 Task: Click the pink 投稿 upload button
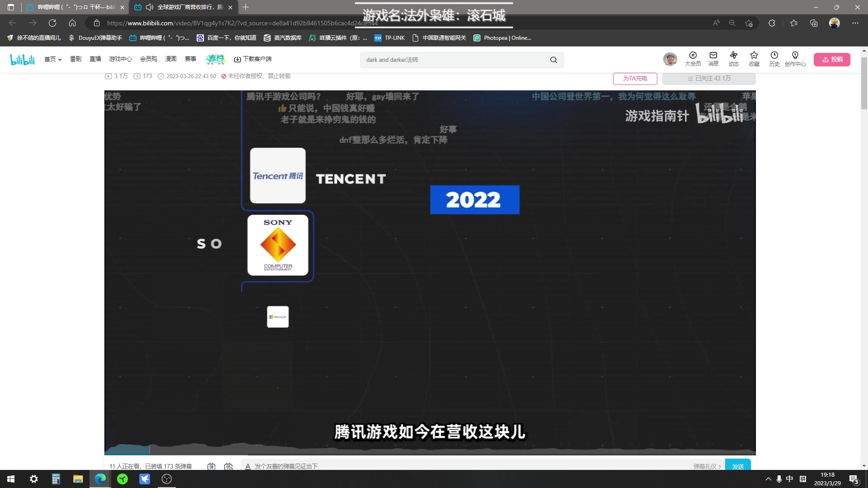832,59
